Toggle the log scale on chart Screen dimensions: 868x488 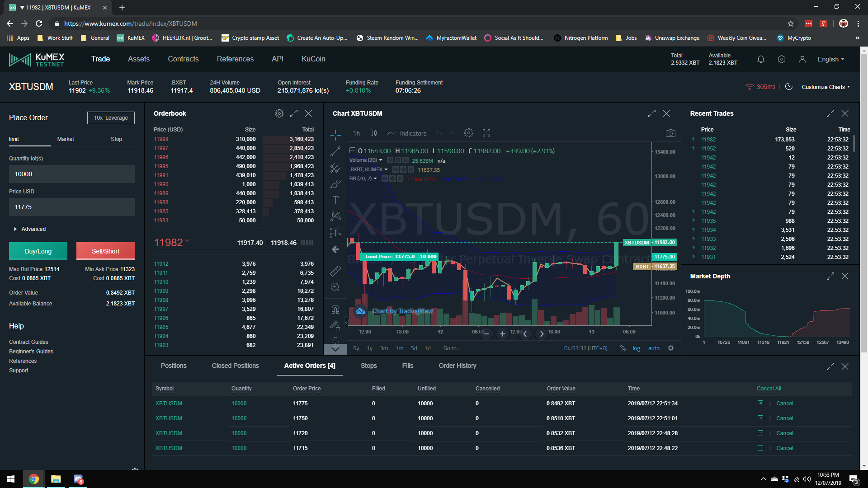coord(636,348)
